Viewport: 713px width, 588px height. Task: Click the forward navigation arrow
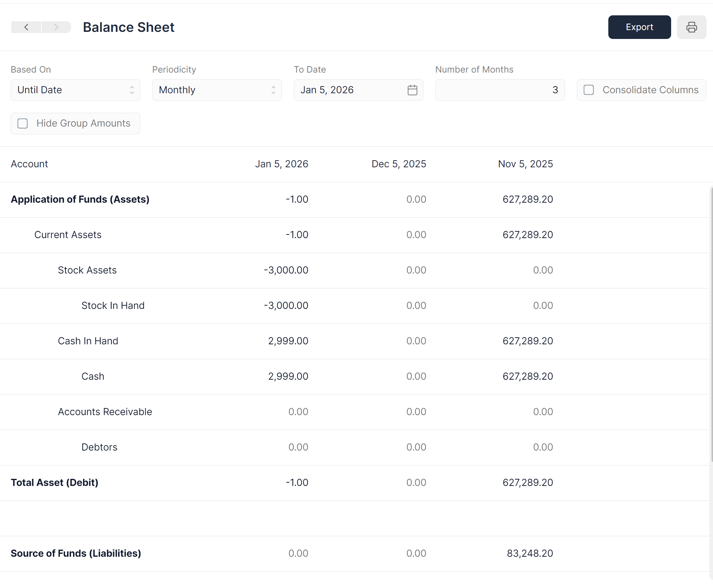tap(56, 27)
